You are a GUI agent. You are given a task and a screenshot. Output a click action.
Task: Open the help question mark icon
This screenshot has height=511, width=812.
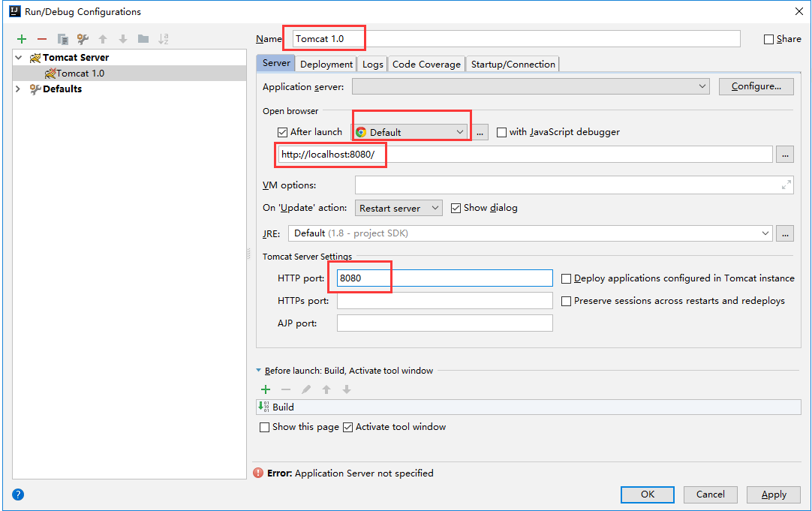point(18,494)
